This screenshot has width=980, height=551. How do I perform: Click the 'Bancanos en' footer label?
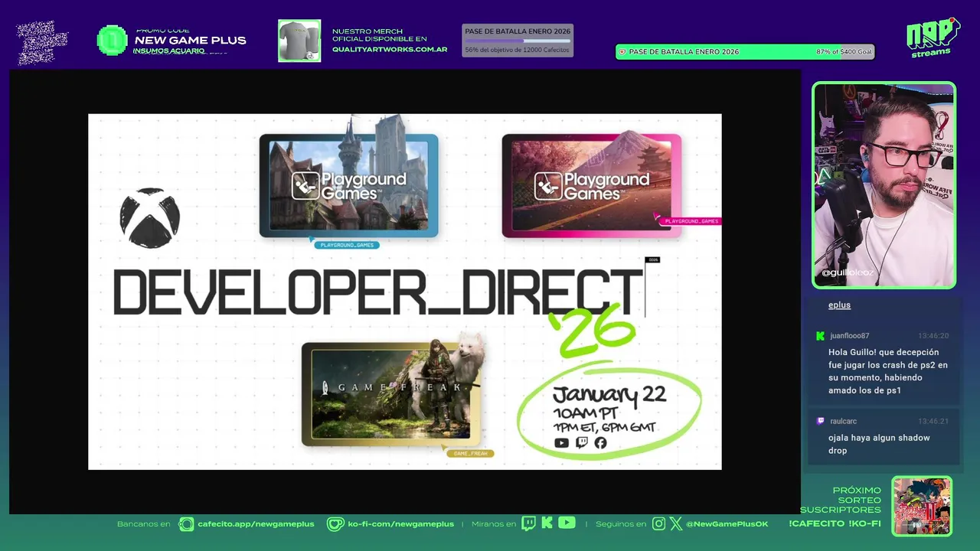click(143, 524)
